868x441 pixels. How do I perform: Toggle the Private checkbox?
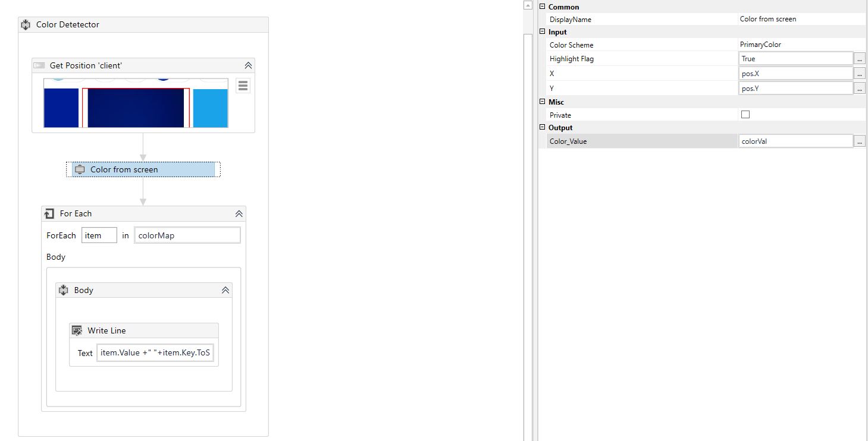tap(745, 115)
